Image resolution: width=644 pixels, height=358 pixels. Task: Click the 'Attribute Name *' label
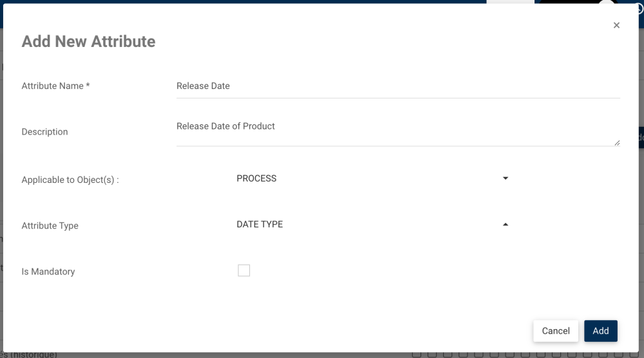click(x=55, y=86)
